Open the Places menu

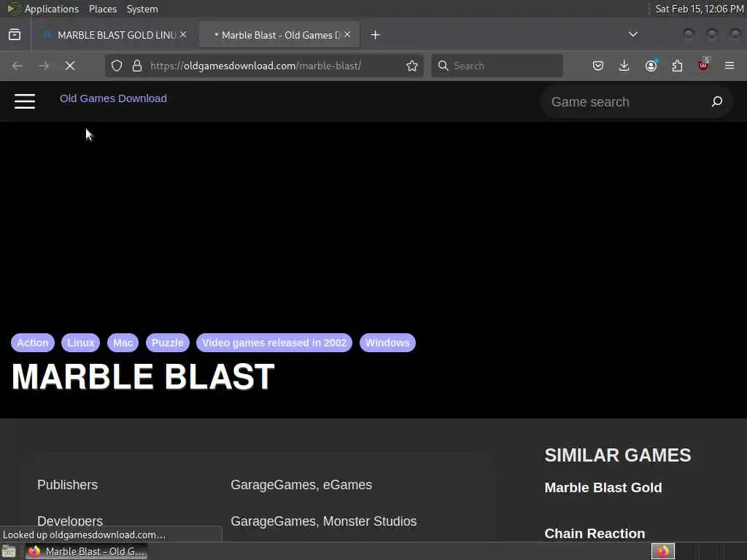coord(102,9)
